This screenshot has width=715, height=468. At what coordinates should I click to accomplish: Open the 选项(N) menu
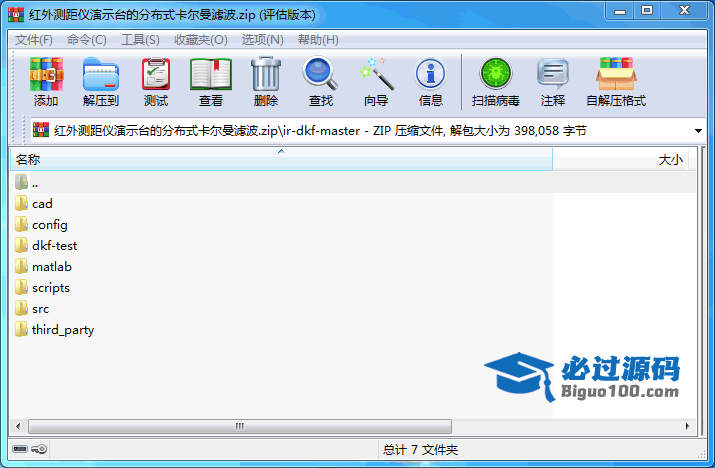263,40
